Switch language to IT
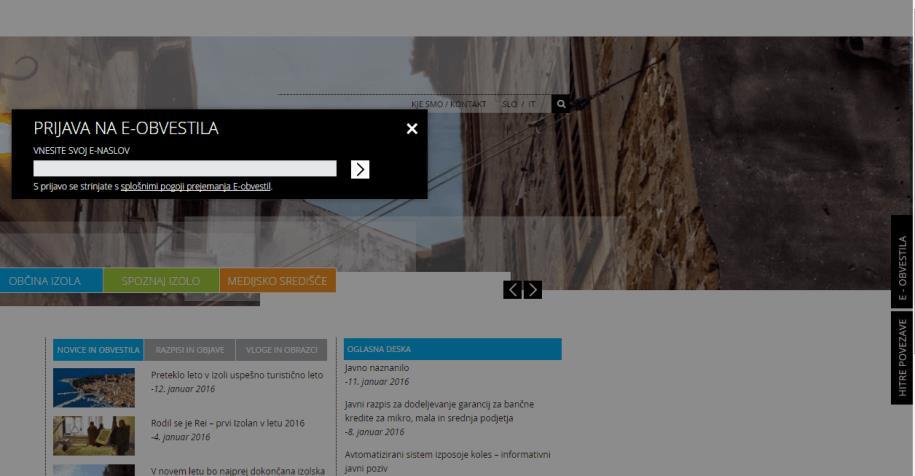915x476 pixels. coord(532,104)
